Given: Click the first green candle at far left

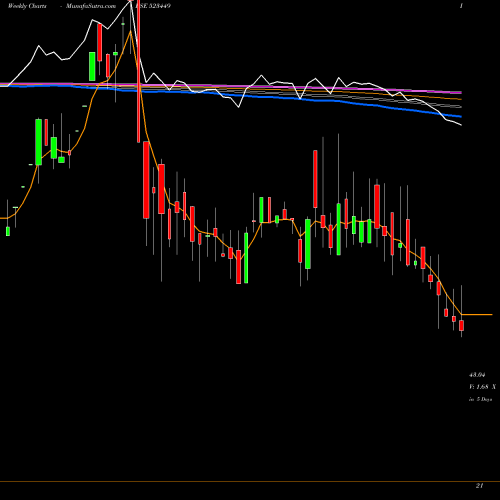Looking at the screenshot, I should click(x=8, y=231).
